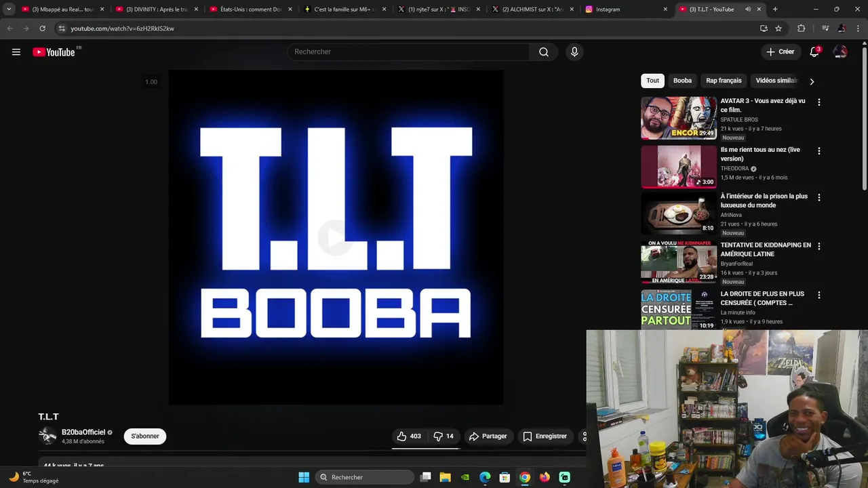868x488 pixels.
Task: Open the LA DROITE CENSURÉE thumbnail
Action: [x=679, y=310]
